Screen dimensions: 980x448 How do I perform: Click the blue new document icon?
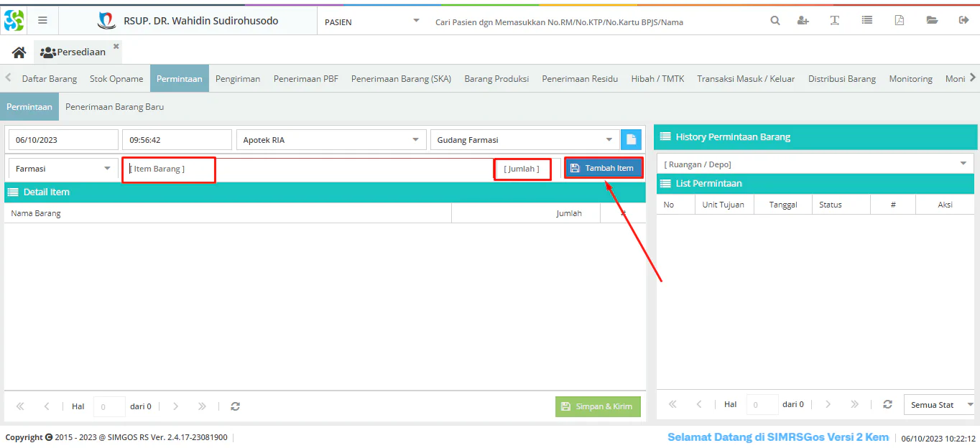coord(631,140)
